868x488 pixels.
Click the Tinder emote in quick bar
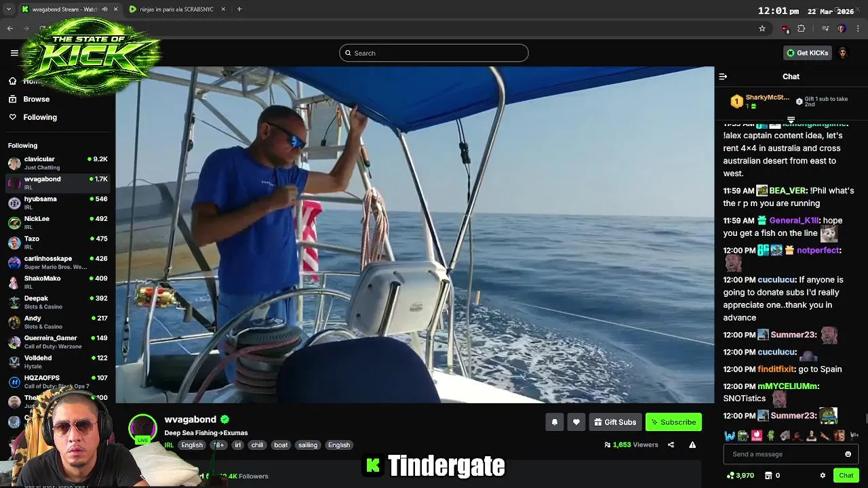pos(757,436)
